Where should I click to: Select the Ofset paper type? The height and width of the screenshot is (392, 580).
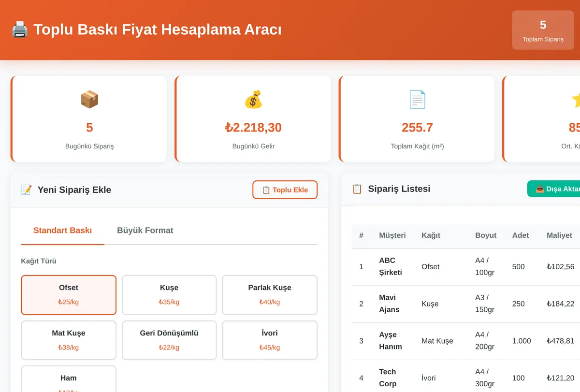tap(69, 295)
